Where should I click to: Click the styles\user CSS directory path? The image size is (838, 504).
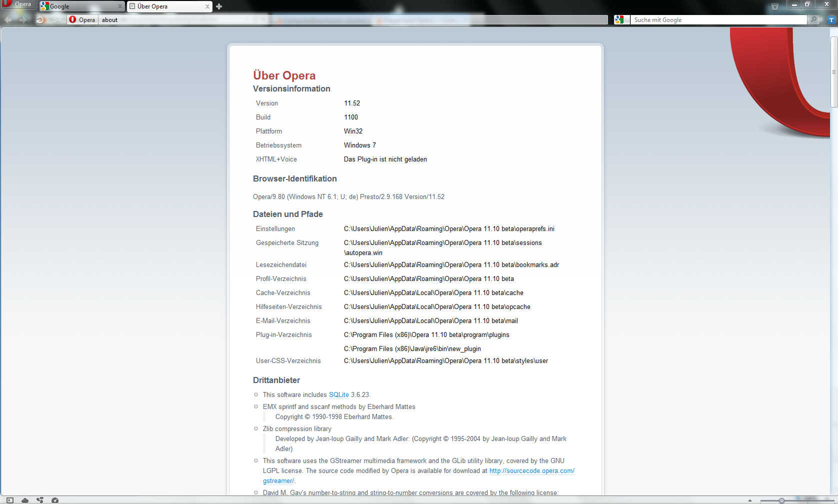446,361
